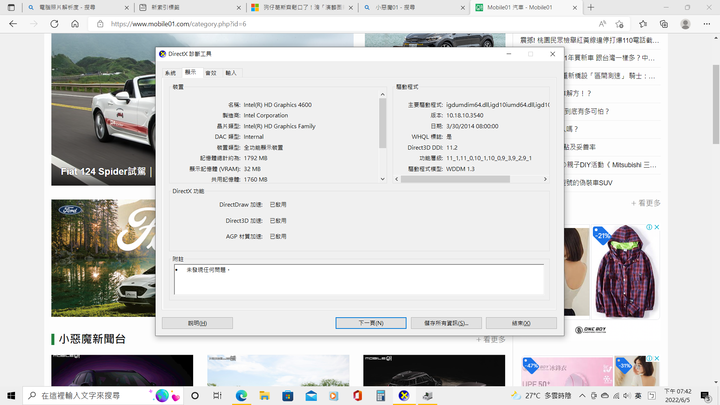Open the Edge user profile icon

coord(685,24)
